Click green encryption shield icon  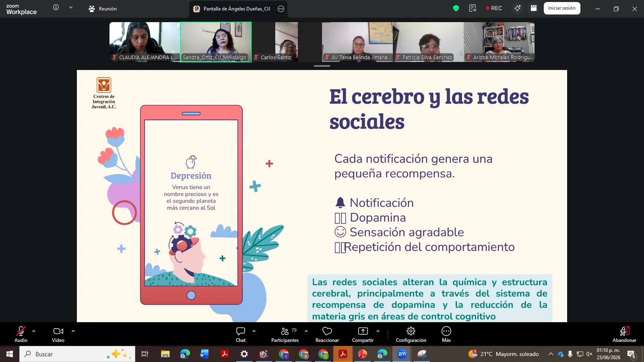456,8
